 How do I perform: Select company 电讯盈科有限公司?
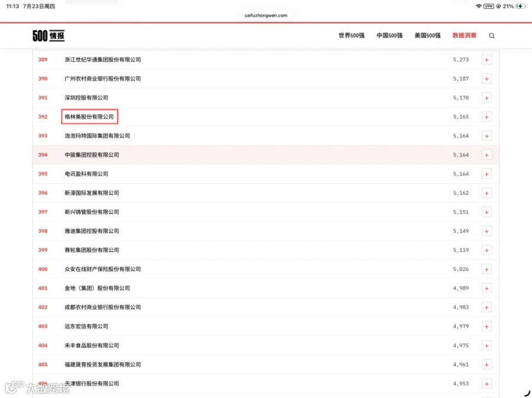(x=86, y=174)
